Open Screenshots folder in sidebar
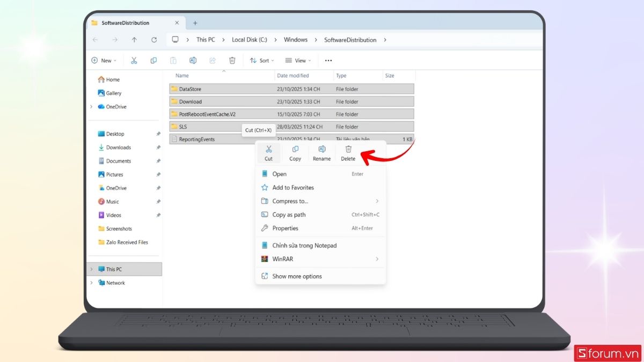Viewport: 644px width, 362px height. click(x=115, y=228)
